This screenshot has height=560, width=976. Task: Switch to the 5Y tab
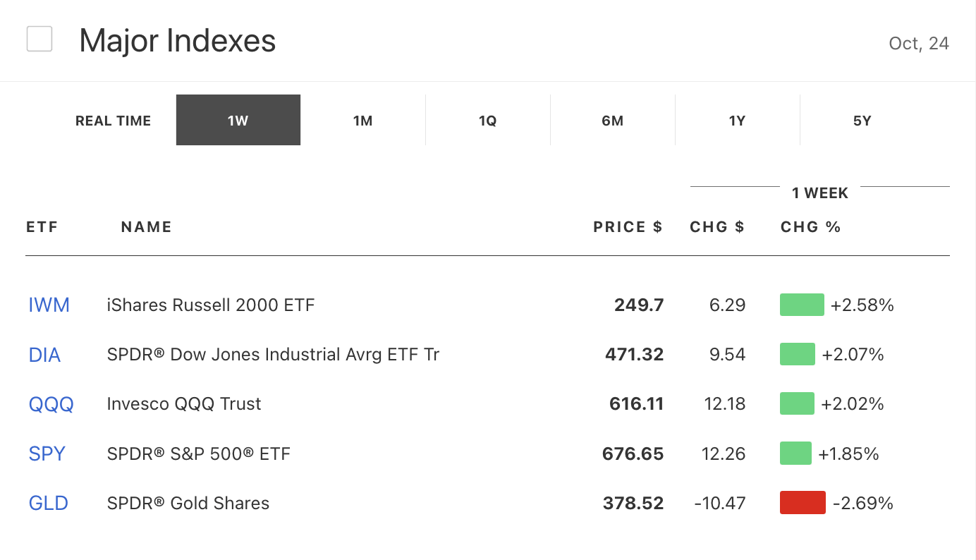click(862, 121)
